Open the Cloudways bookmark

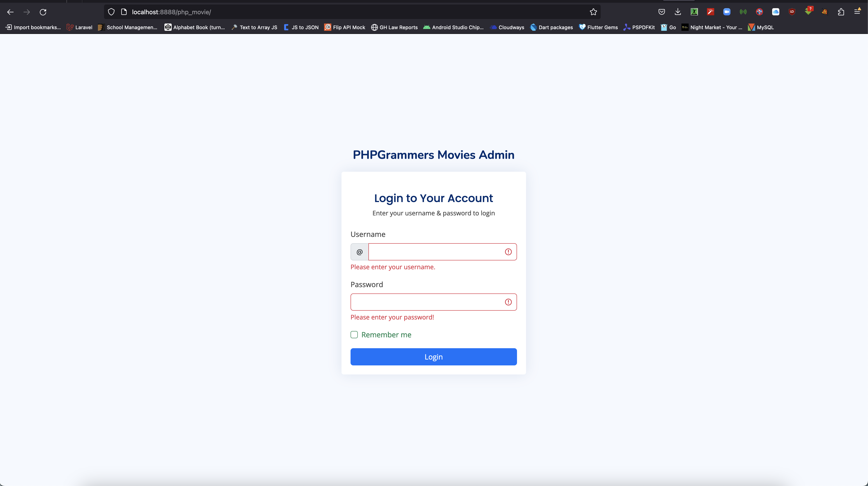tap(507, 27)
